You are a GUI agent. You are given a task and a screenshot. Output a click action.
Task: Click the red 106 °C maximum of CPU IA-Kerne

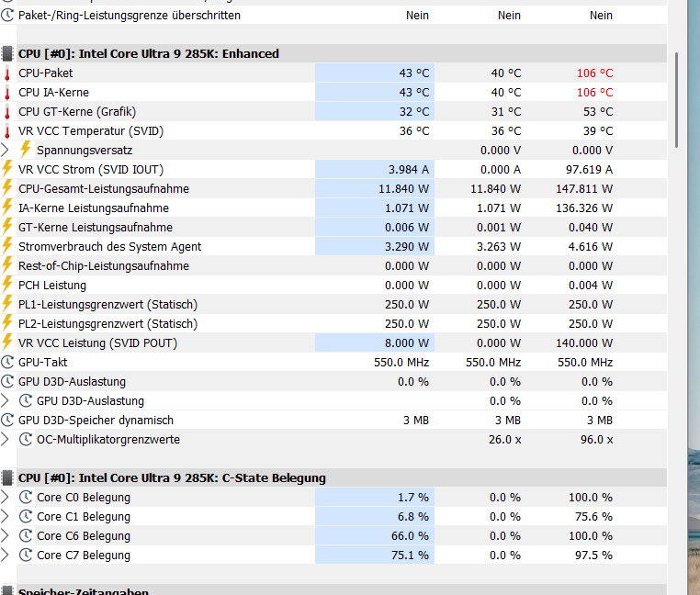click(594, 93)
